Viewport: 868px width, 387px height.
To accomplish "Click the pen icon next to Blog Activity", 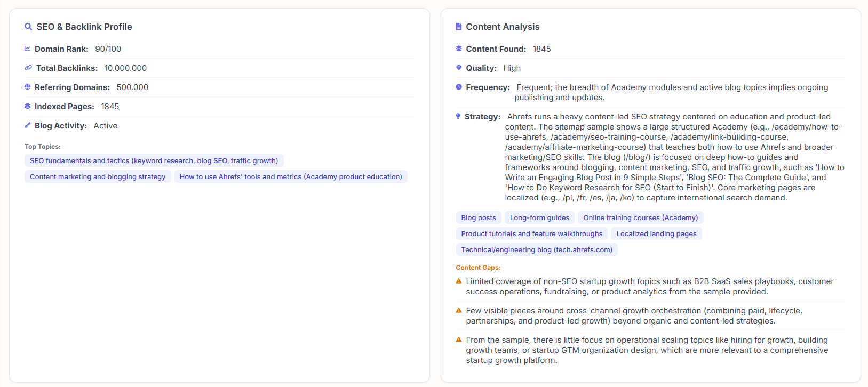I will tap(28, 125).
